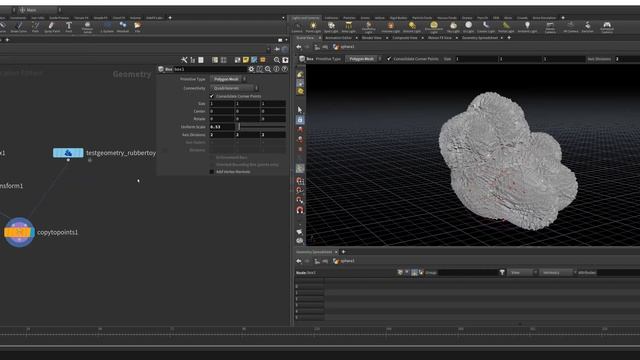
Task: Select the Font shelf tool
Action: [69, 27]
